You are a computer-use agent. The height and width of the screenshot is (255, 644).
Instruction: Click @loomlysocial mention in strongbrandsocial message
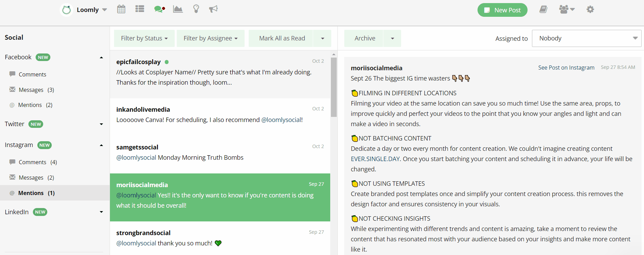click(136, 243)
